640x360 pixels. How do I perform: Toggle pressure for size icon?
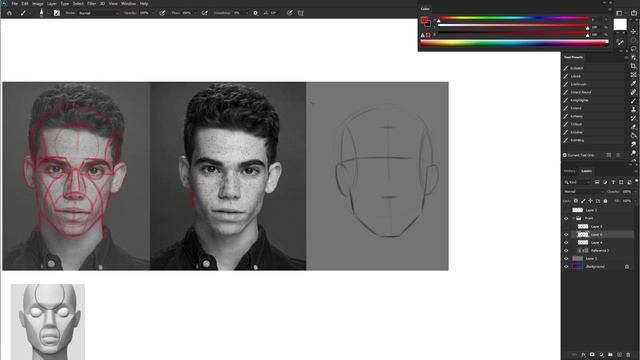tap(289, 13)
